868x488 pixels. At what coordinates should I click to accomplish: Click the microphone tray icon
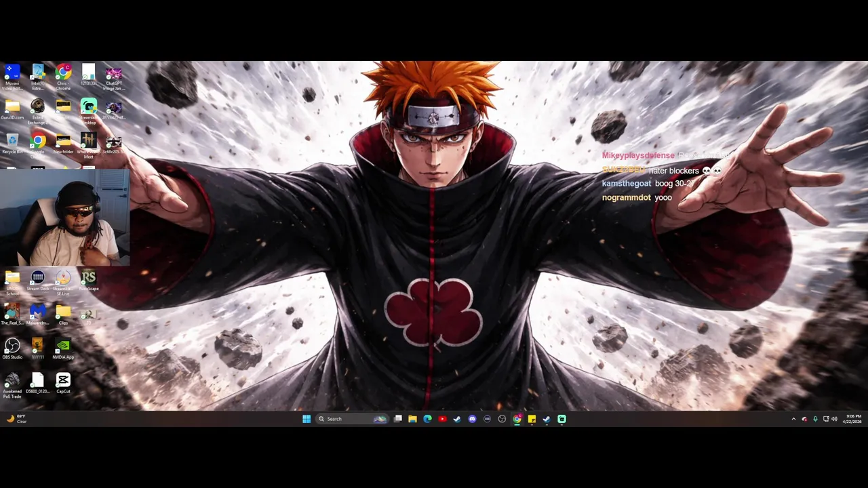815,419
